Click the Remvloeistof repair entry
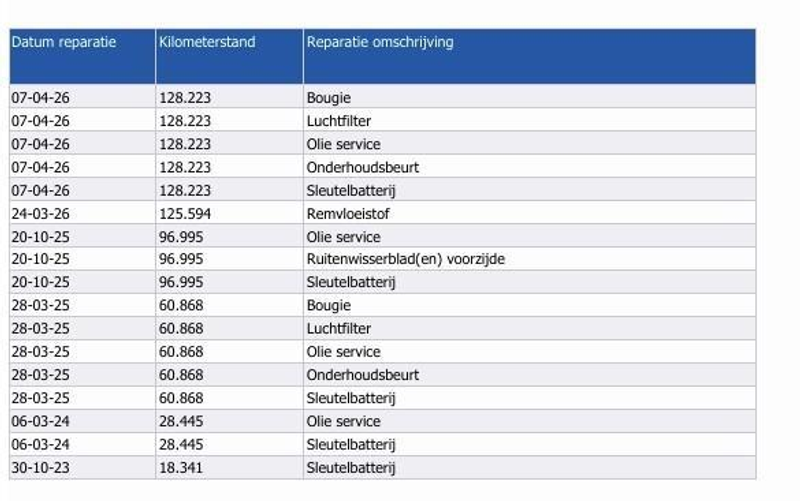The image size is (800, 501). (347, 213)
